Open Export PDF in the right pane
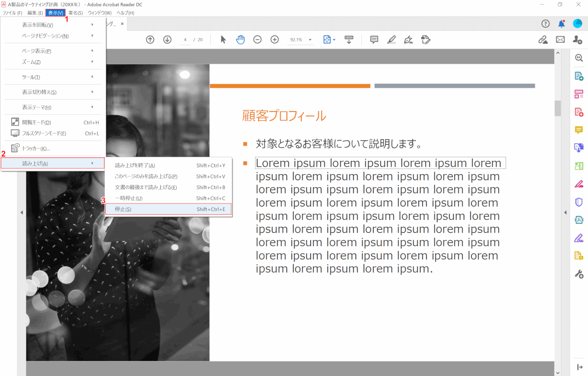 [x=579, y=76]
